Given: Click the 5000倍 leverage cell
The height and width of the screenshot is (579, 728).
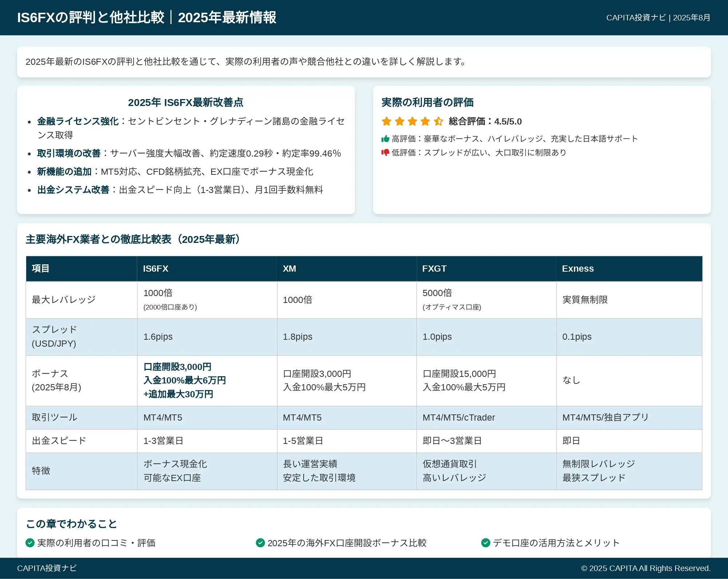Looking at the screenshot, I should [486, 300].
